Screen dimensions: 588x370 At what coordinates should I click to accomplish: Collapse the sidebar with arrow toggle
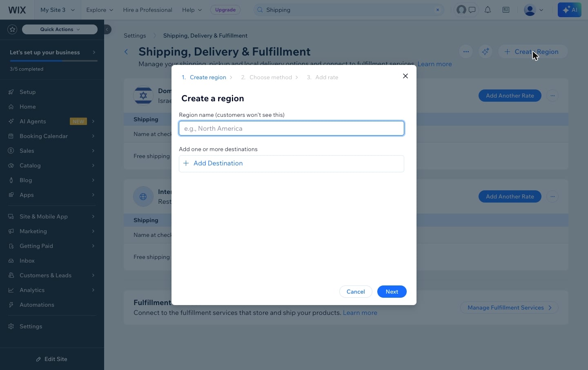point(107,29)
